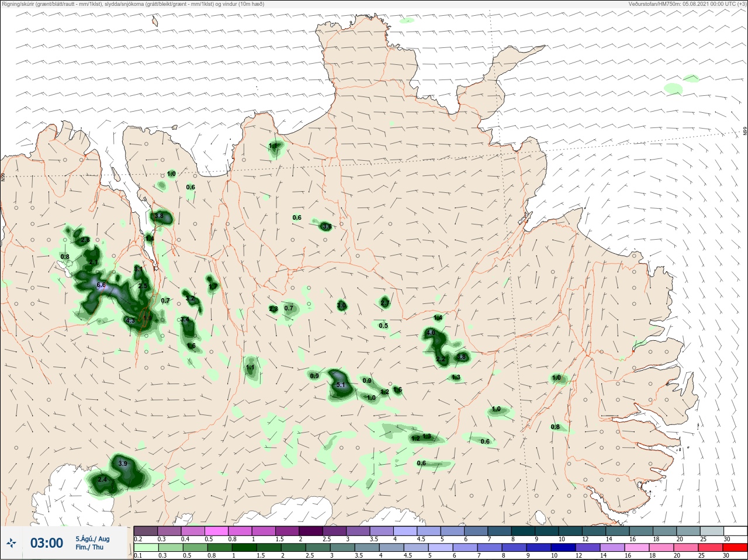Click the 2.3 precipitation value on map

(273, 309)
